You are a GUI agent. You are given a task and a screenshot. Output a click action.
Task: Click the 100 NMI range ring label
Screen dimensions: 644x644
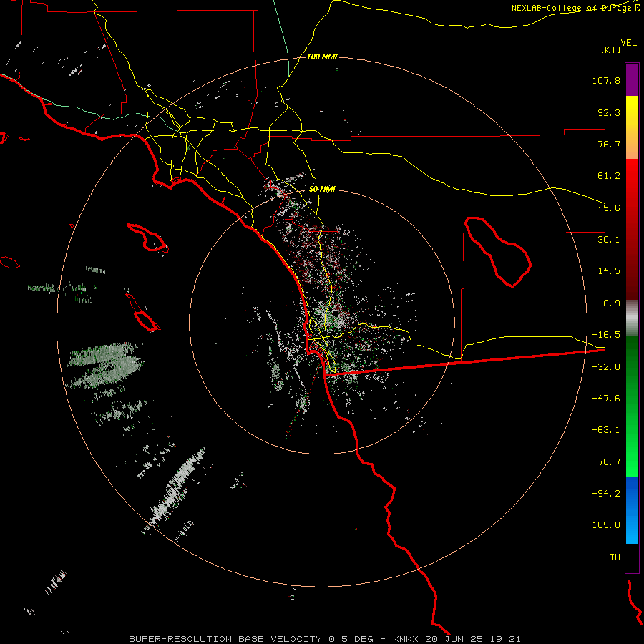322,57
